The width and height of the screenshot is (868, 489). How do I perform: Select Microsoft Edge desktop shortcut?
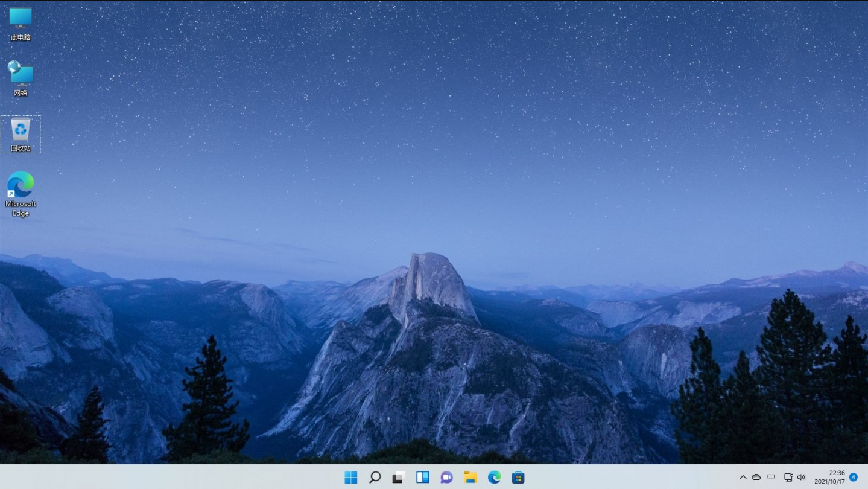[x=21, y=192]
